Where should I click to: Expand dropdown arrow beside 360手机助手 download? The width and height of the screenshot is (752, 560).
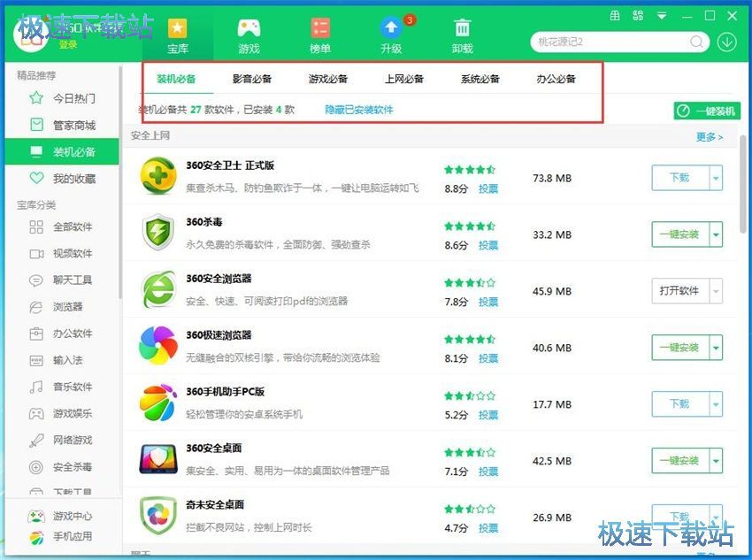pos(716,404)
